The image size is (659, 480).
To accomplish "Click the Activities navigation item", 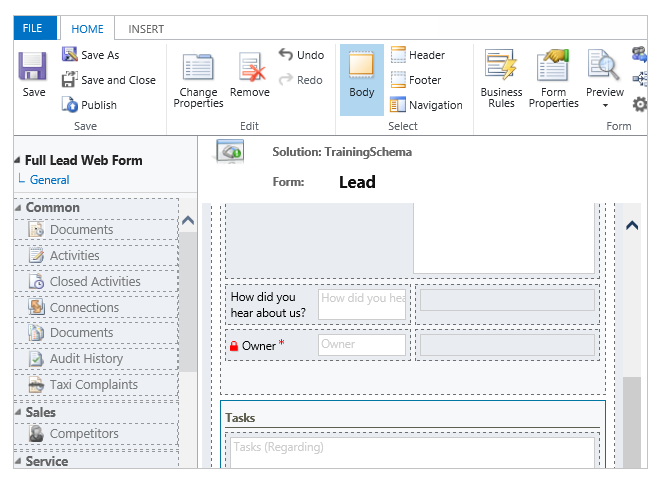I will point(96,256).
